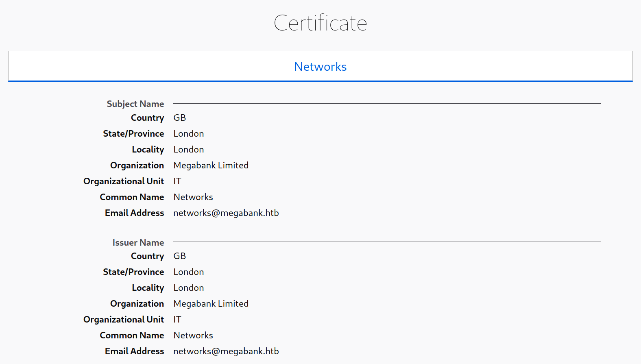This screenshot has width=641, height=364.
Task: Click the Certificate page heading
Action: point(320,23)
